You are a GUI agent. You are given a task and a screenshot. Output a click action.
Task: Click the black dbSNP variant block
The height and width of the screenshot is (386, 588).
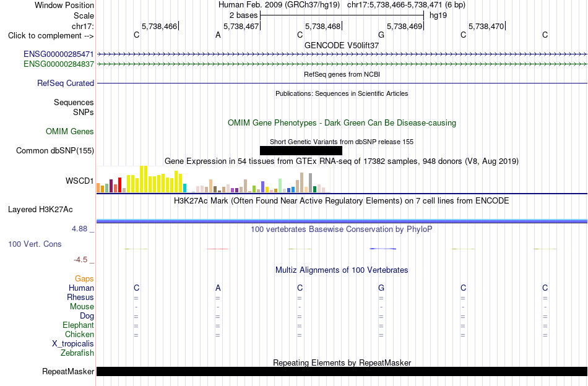[301, 151]
